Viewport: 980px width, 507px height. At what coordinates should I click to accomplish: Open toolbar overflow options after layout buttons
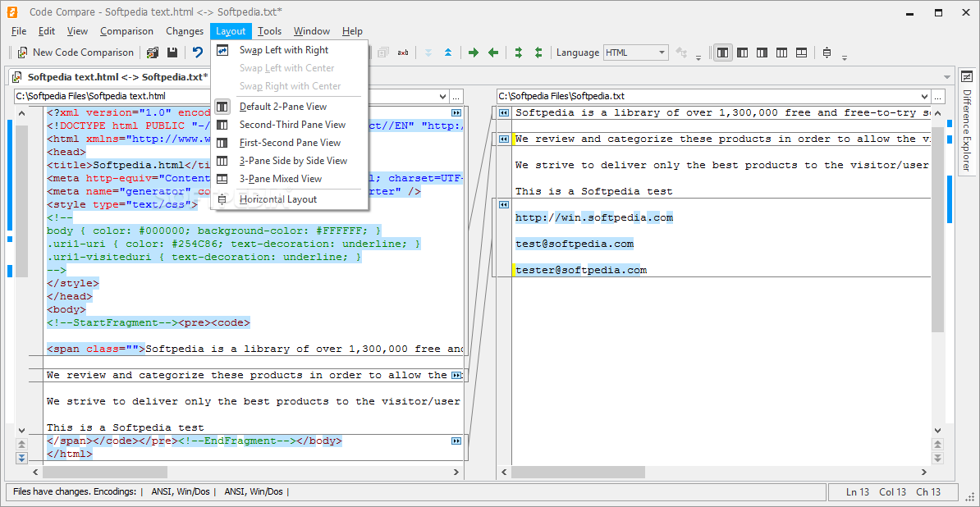click(x=845, y=57)
